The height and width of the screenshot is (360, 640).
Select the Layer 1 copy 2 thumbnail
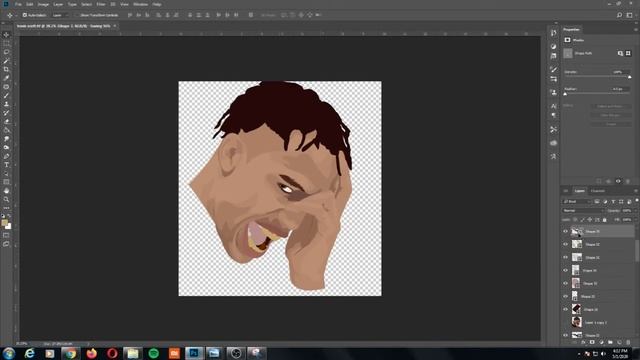[576, 322]
